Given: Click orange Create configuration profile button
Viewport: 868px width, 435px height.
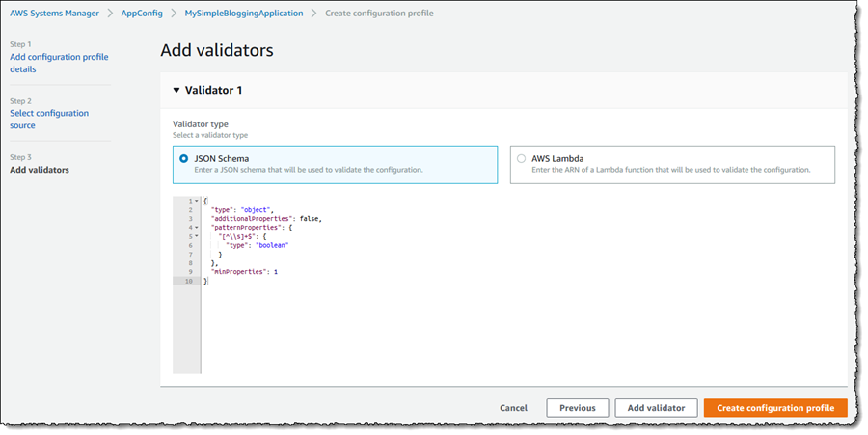Looking at the screenshot, I should click(x=775, y=408).
